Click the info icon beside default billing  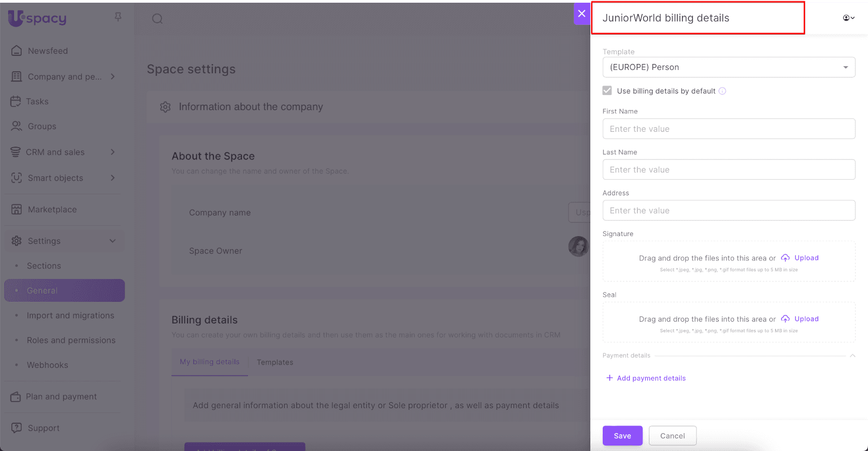pos(723,91)
